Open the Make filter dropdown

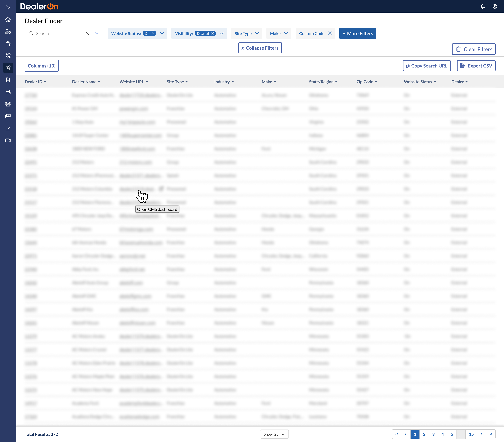point(279,33)
